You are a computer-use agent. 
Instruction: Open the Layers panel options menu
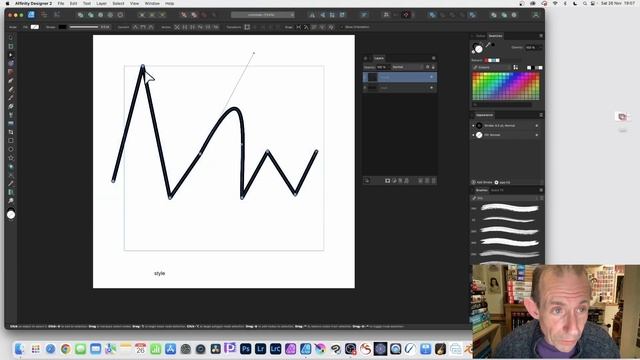433,58
